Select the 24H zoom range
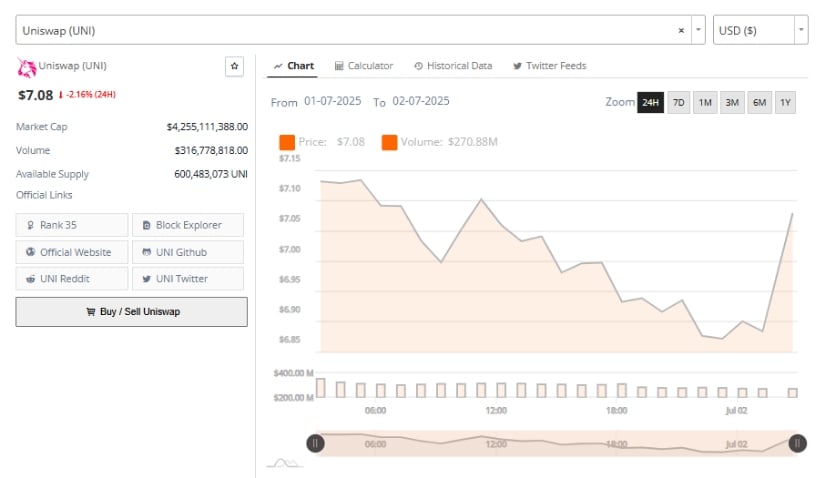 [x=650, y=102]
